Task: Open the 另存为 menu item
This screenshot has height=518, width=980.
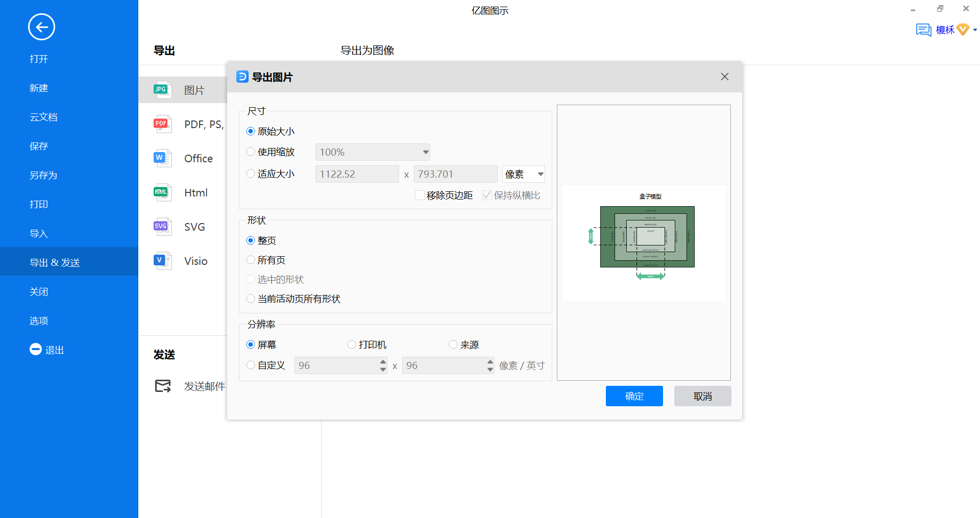Action: click(43, 176)
